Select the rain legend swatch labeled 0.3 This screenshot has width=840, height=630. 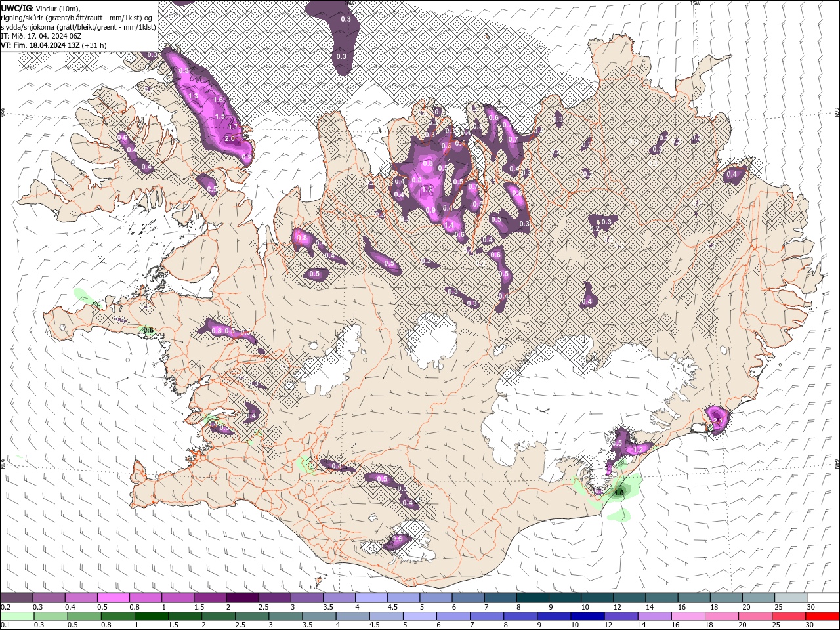[51, 616]
